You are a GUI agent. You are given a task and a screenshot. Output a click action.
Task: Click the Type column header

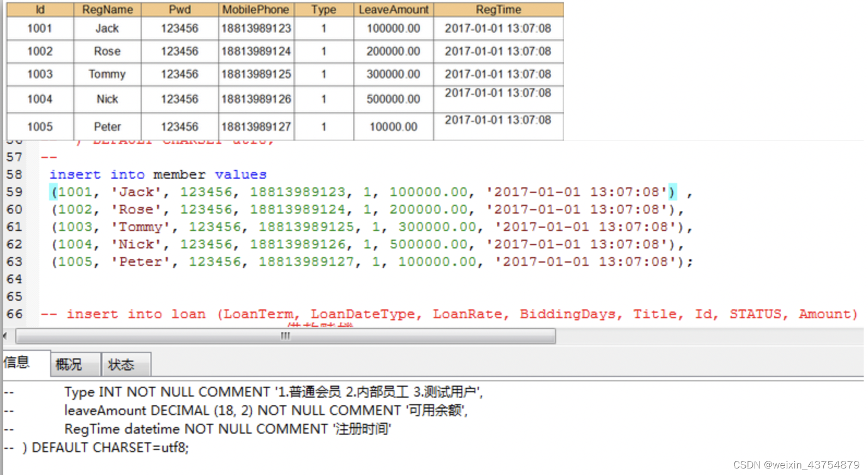point(324,10)
